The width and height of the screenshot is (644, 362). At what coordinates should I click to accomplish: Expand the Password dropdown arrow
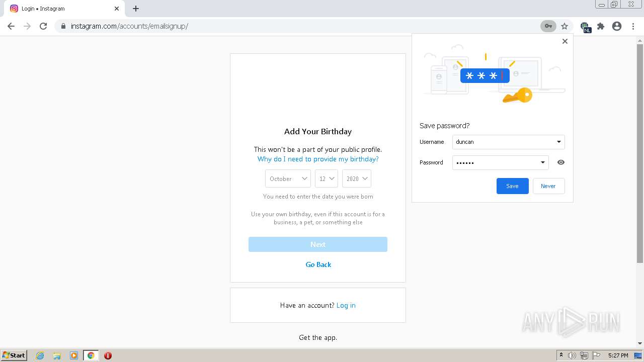tap(542, 162)
